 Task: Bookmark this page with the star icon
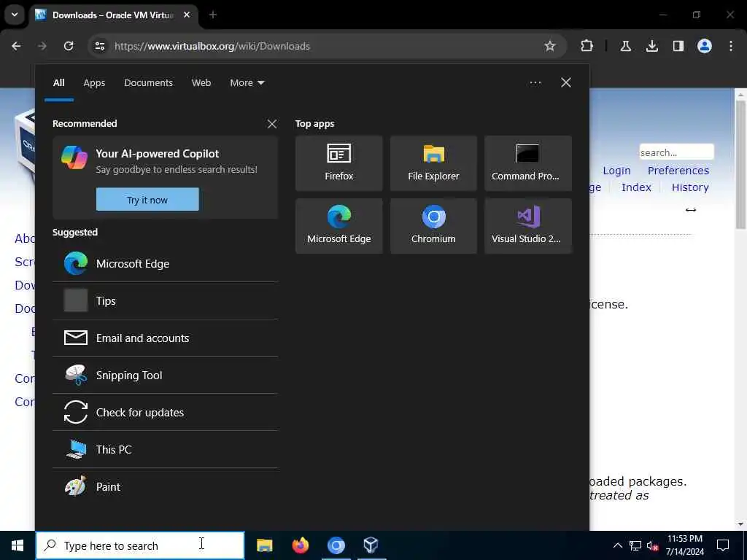pos(550,46)
